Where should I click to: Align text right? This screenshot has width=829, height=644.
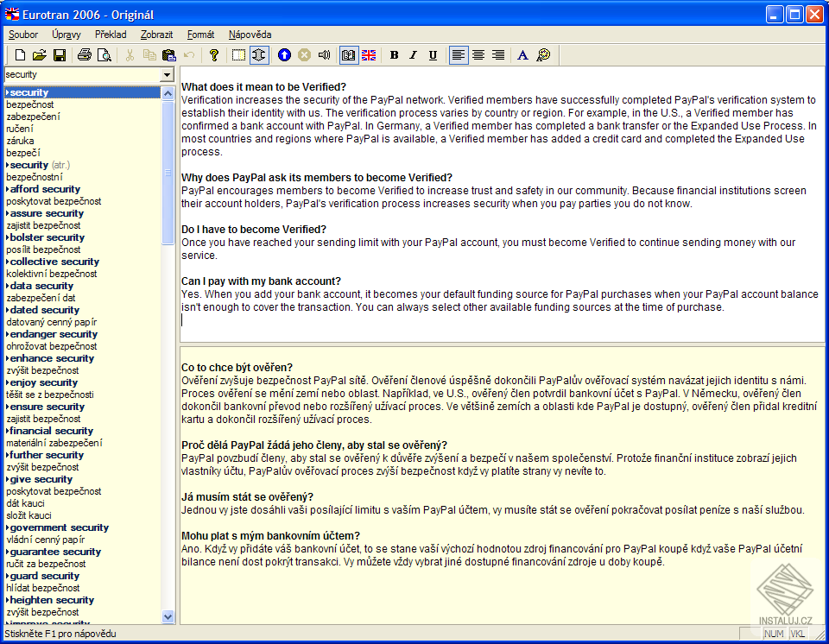pos(498,55)
